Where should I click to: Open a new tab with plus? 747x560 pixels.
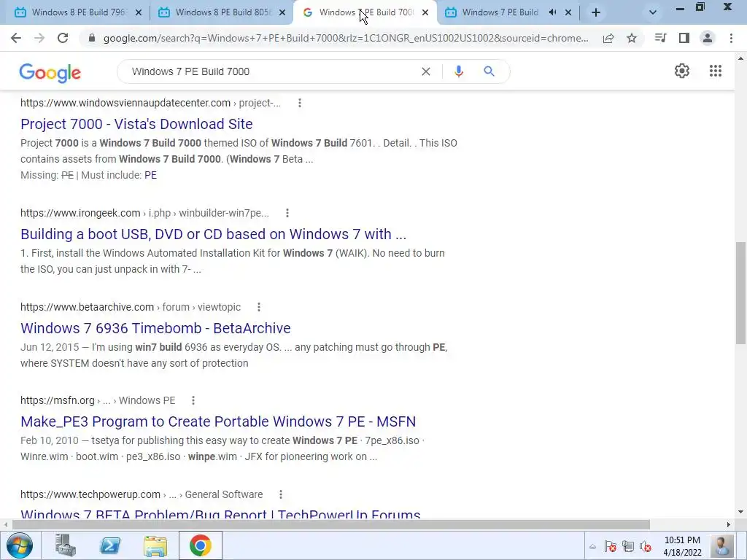[x=595, y=12]
